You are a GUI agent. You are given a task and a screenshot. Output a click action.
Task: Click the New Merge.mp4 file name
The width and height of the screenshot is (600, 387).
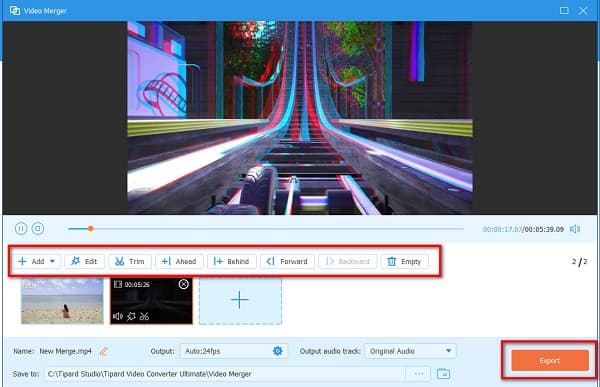tap(65, 351)
